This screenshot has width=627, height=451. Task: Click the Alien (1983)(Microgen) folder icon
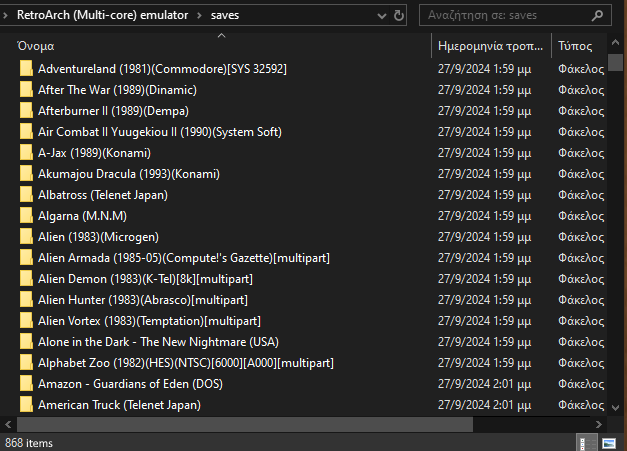click(x=26, y=237)
